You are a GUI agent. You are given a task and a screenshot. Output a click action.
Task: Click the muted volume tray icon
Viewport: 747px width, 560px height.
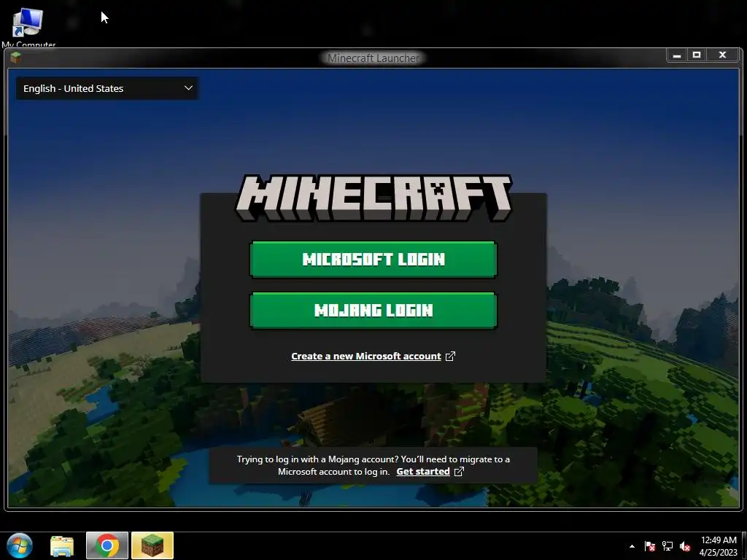click(685, 546)
